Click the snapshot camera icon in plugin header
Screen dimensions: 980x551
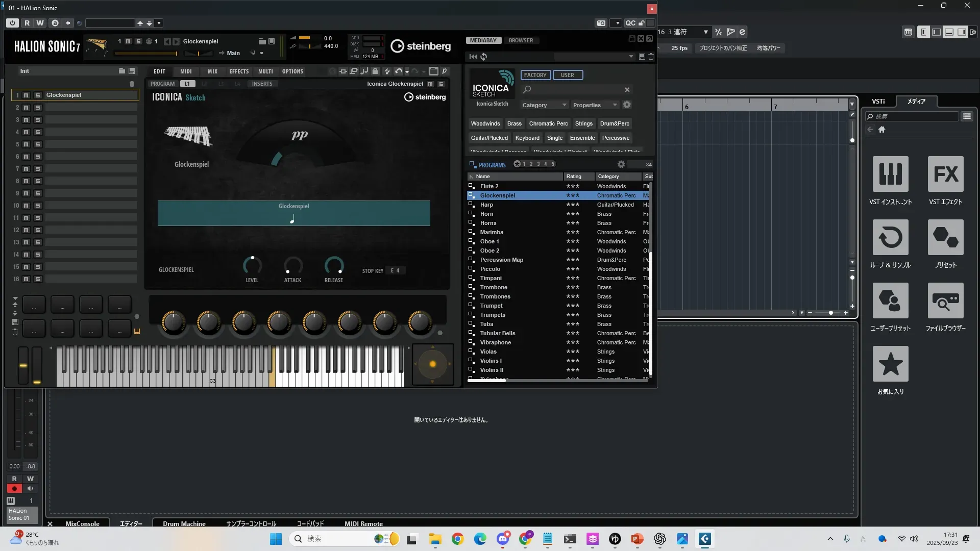point(601,23)
